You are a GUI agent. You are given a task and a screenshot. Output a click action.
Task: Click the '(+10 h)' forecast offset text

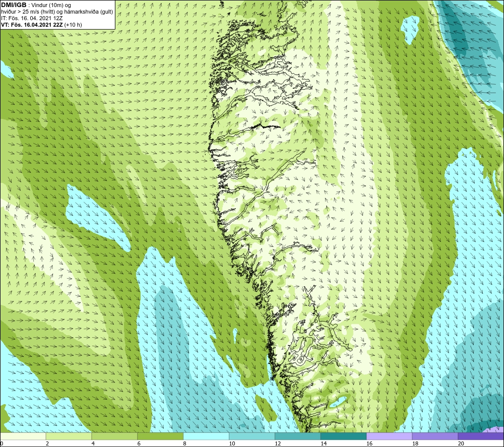pyautogui.click(x=73, y=25)
